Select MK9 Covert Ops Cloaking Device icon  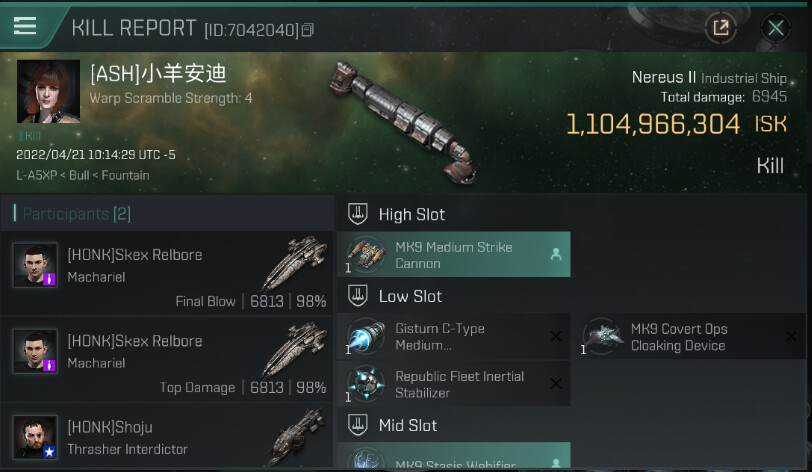pyautogui.click(x=602, y=337)
